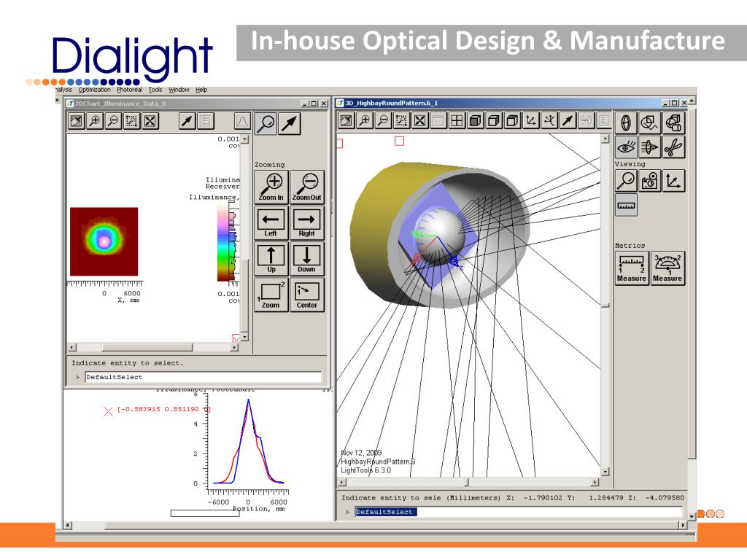Image resolution: width=747 pixels, height=560 pixels.
Task: Open the ray trace lens palette
Action: (x=649, y=147)
